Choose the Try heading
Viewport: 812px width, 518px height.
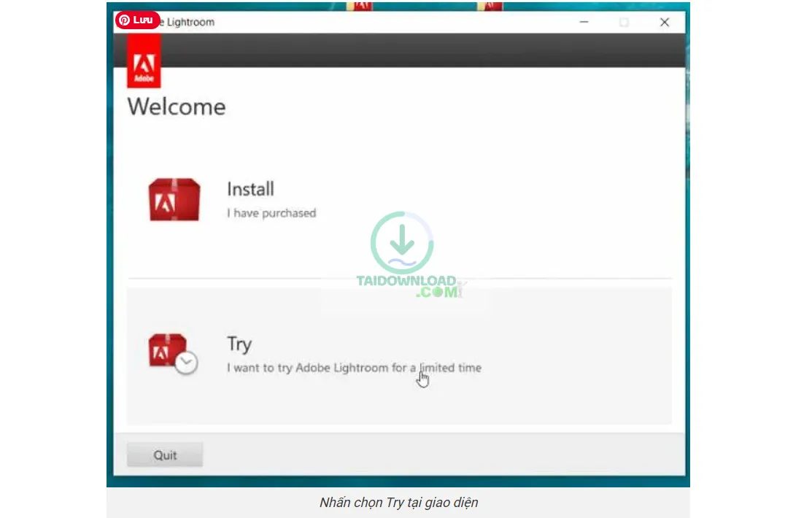[x=239, y=344]
